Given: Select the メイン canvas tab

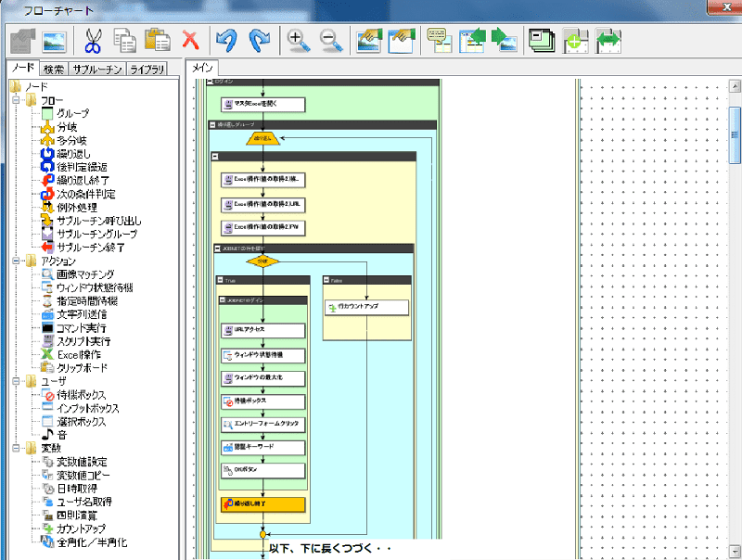Looking at the screenshot, I should (x=202, y=68).
